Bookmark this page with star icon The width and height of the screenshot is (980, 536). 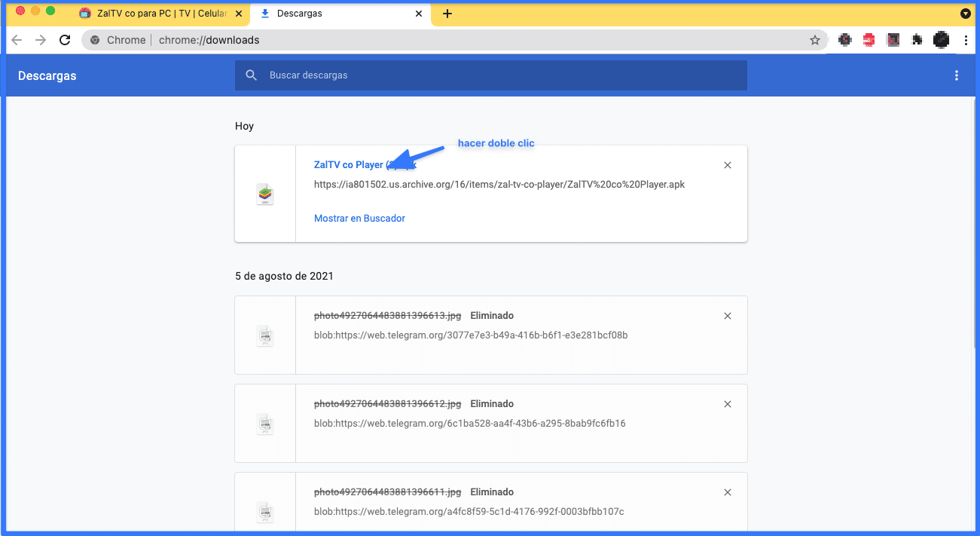[x=814, y=41]
